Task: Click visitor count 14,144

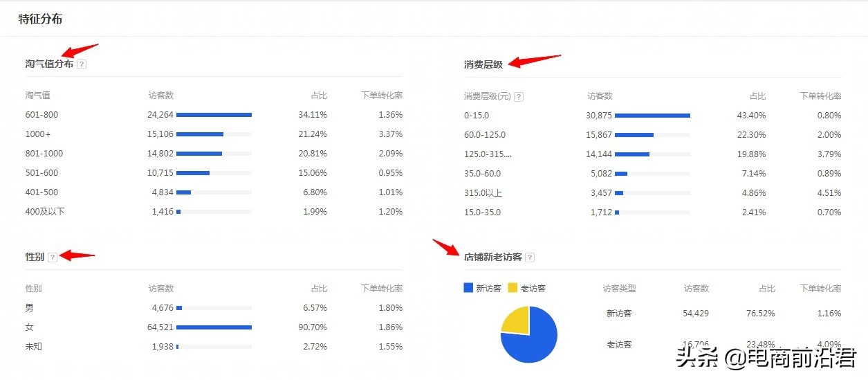Action: pyautogui.click(x=599, y=154)
